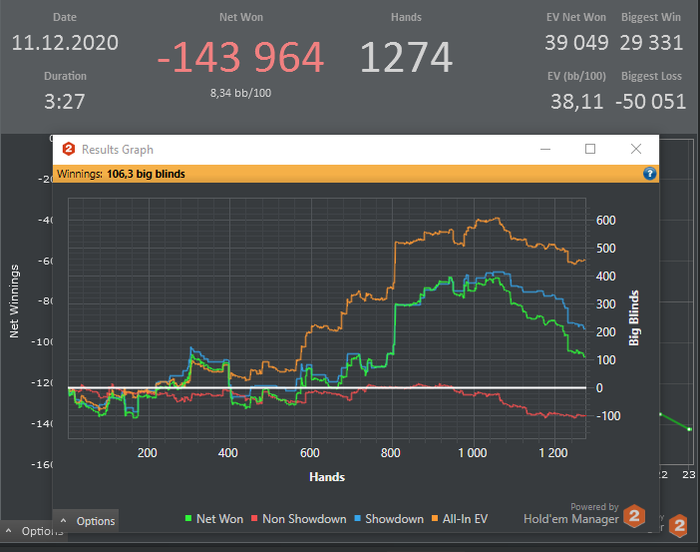Click the date 11.12.2020

coord(65,43)
